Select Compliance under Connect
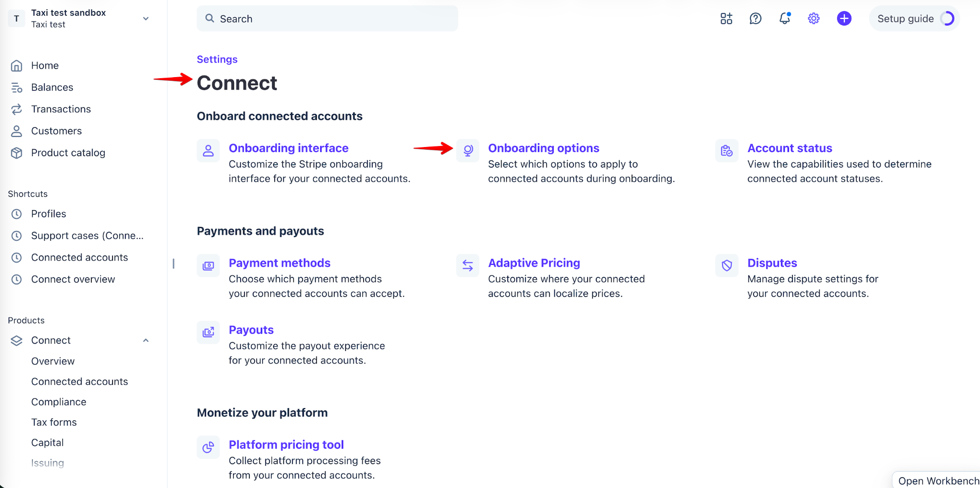Viewport: 980px width, 488px height. click(x=59, y=402)
